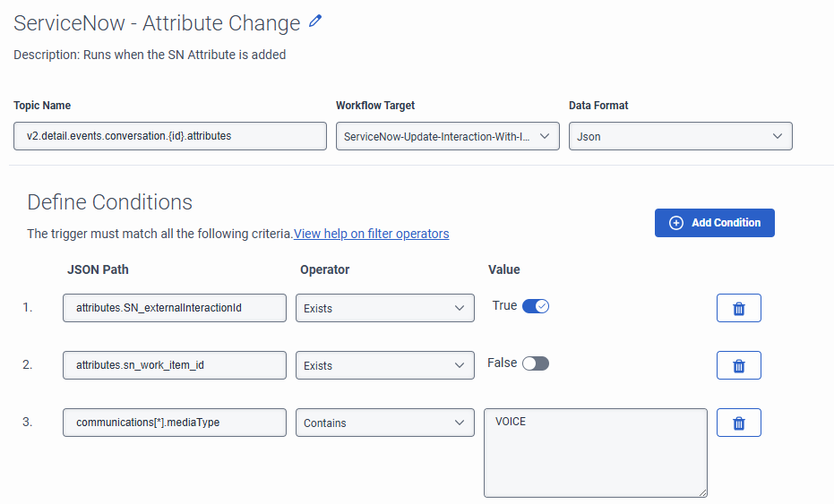Toggle off the True switch for SN_externalInteractionId
The image size is (834, 504).
point(535,306)
